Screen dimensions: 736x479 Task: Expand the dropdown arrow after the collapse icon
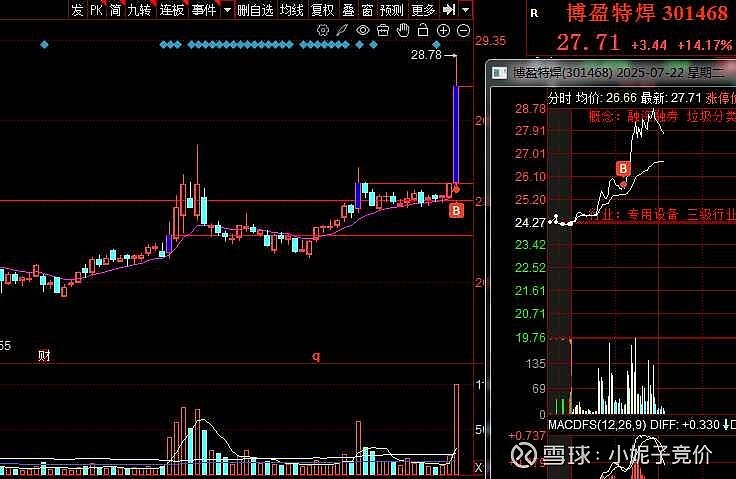click(465, 10)
